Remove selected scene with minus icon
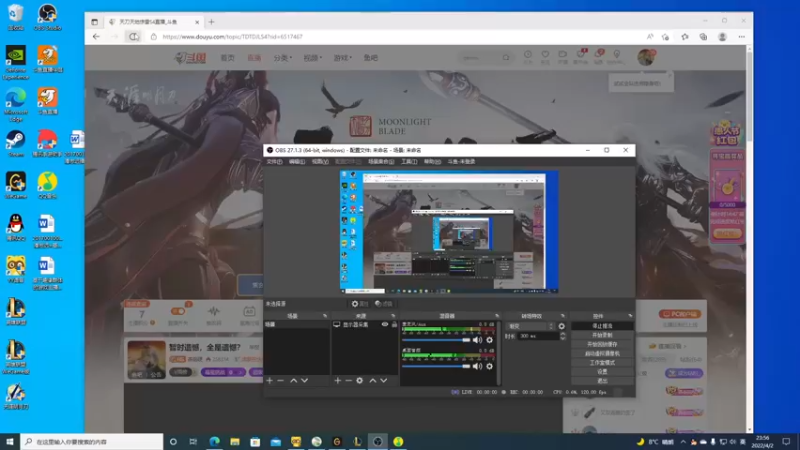This screenshot has height=450, width=800. (281, 380)
